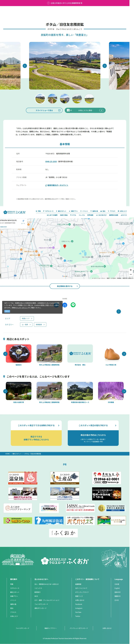Open ふくおかの土産品 PR banner
Image resolution: width=134 pixels, height=644 pixels.
[65, 478]
